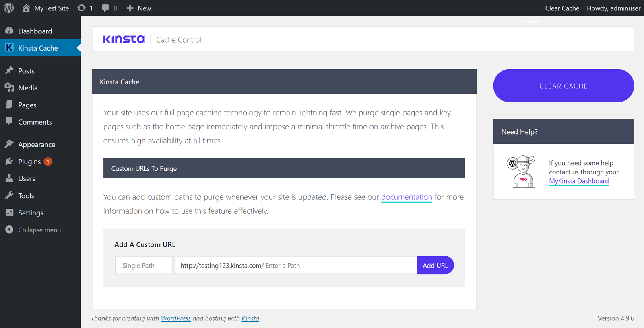Click Clear Cache in the admin bar

562,8
